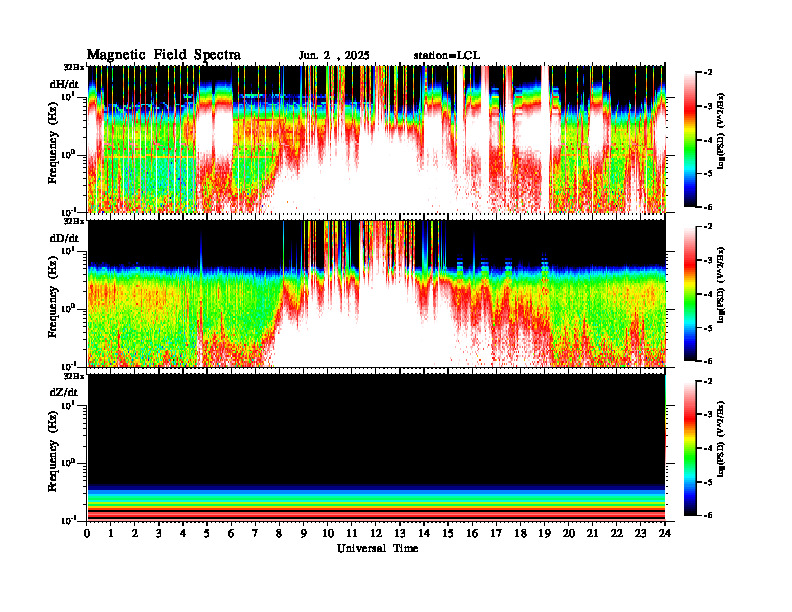Click the "Magnetic Field Spectra" title
Image resolution: width=792 pixels, height=612 pixels.
point(164,55)
